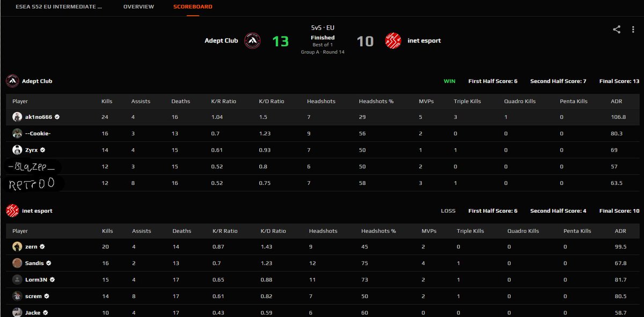The width and height of the screenshot is (644, 317).
Task: Click K/R Ratio header in Adept Club table
Action: point(224,101)
